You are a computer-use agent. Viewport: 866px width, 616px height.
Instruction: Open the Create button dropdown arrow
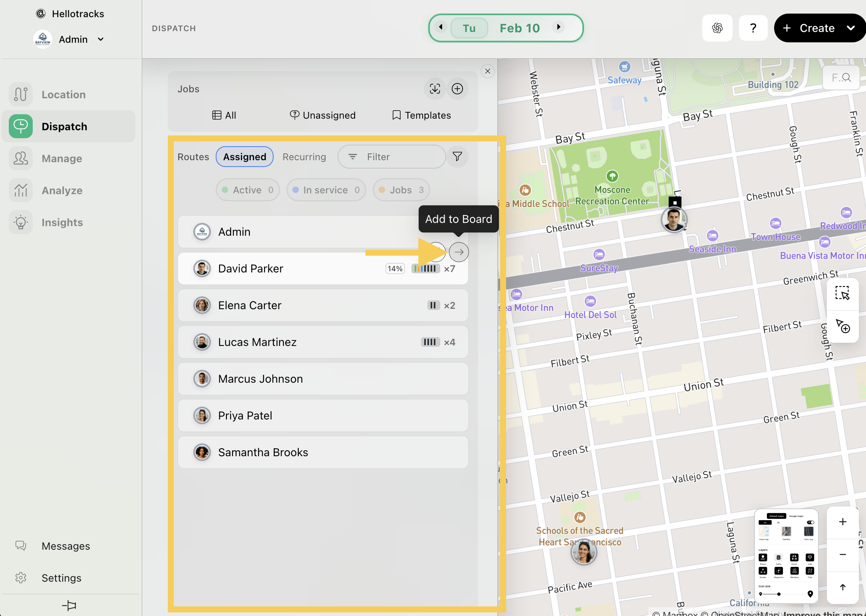[851, 28]
